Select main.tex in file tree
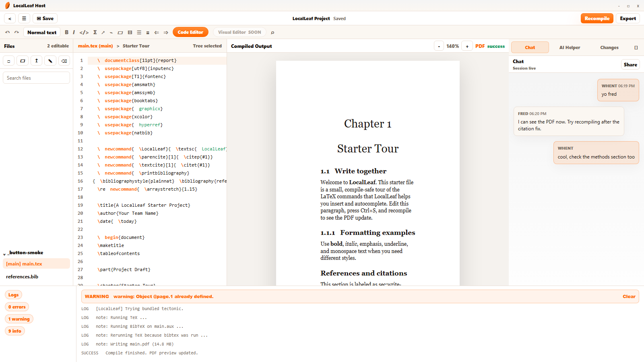This screenshot has width=644, height=362. pos(36,264)
